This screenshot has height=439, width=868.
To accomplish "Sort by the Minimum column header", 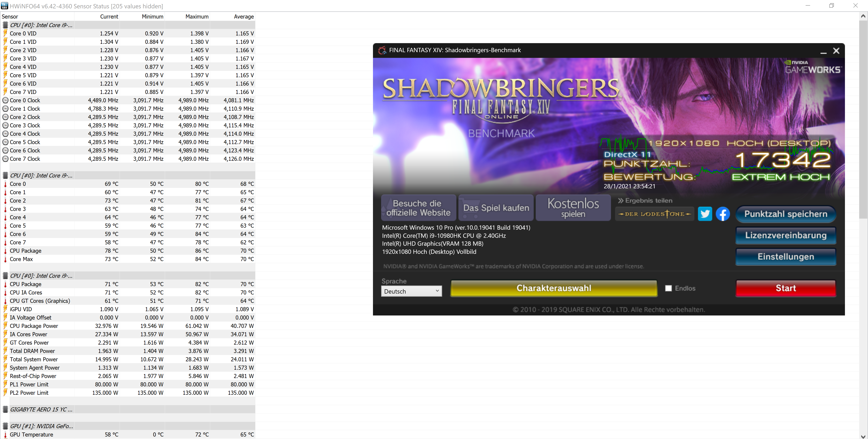I will pyautogui.click(x=142, y=16).
